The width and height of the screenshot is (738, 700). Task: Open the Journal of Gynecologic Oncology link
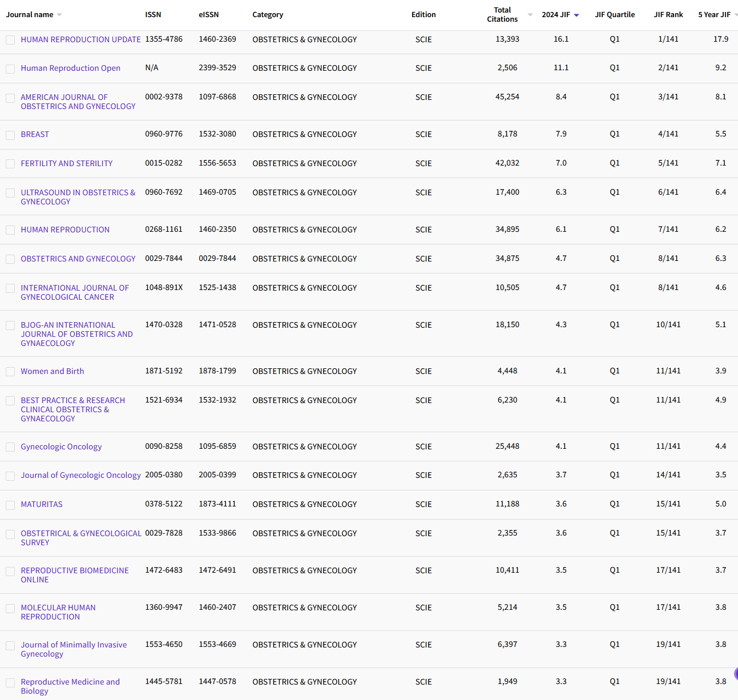coord(80,475)
